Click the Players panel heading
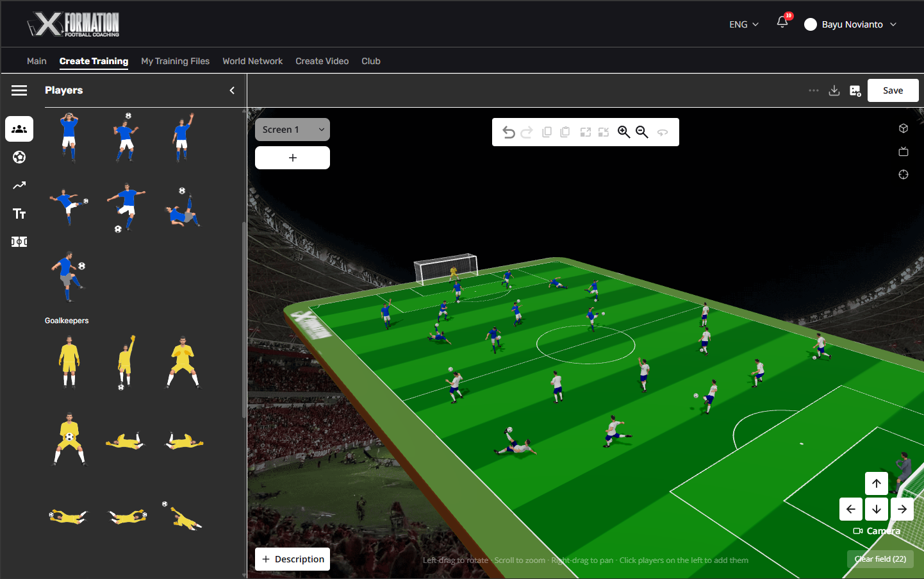The width and height of the screenshot is (924, 579). [x=63, y=90]
